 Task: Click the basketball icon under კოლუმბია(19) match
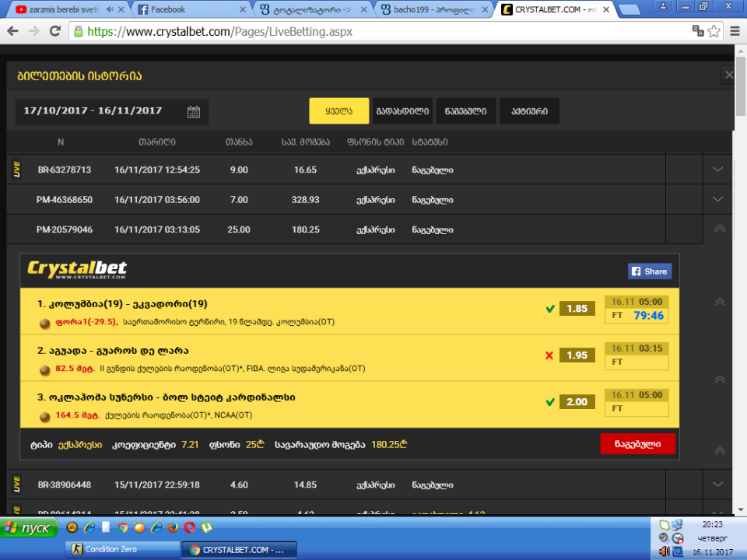pos(45,324)
